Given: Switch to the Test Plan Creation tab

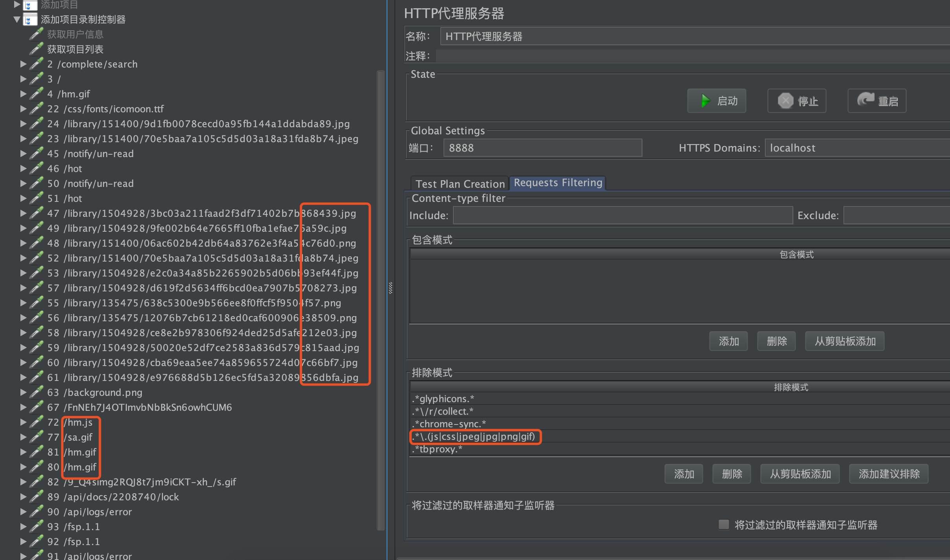Looking at the screenshot, I should [460, 184].
